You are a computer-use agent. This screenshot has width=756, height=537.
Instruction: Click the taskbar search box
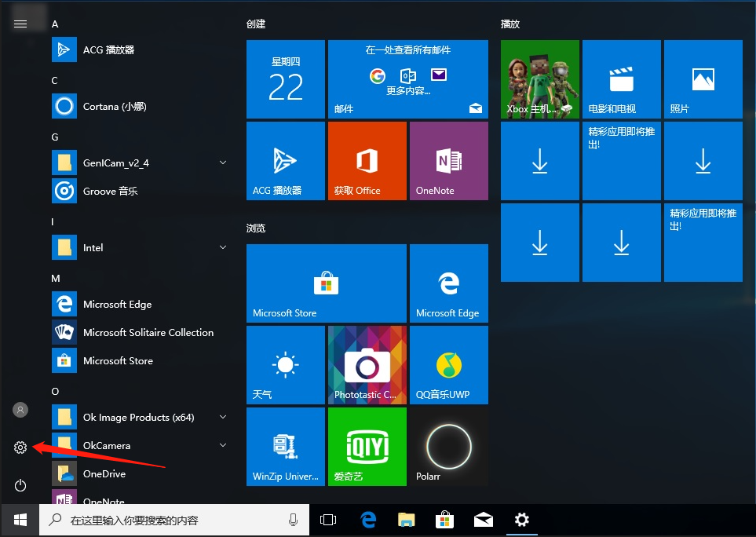click(x=174, y=521)
